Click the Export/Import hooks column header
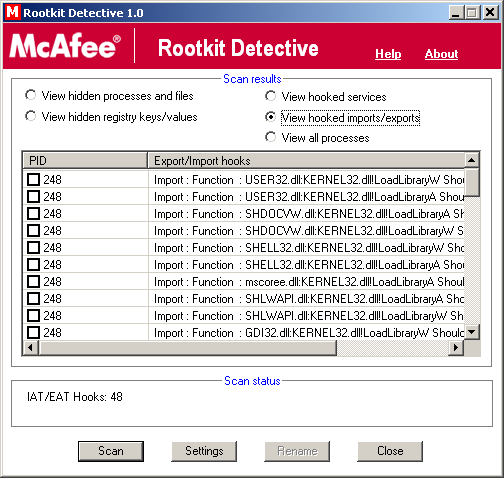Image resolution: width=504 pixels, height=478 pixels. pyautogui.click(x=306, y=161)
